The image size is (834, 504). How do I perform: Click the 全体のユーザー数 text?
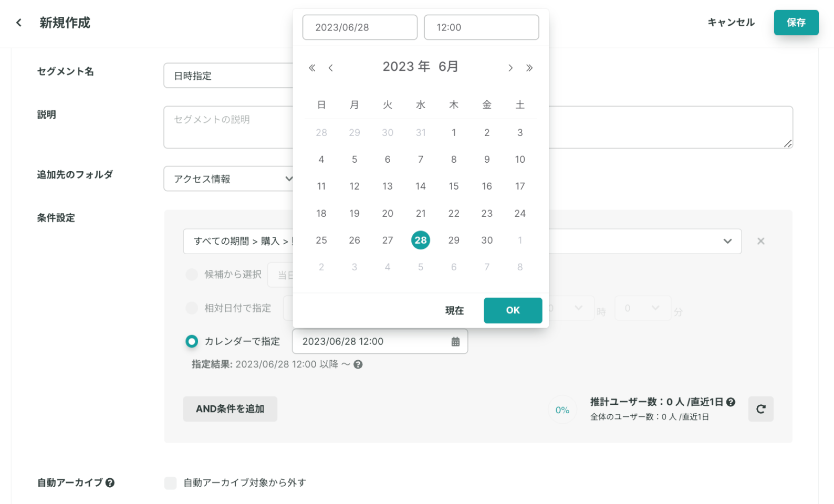[x=650, y=417]
